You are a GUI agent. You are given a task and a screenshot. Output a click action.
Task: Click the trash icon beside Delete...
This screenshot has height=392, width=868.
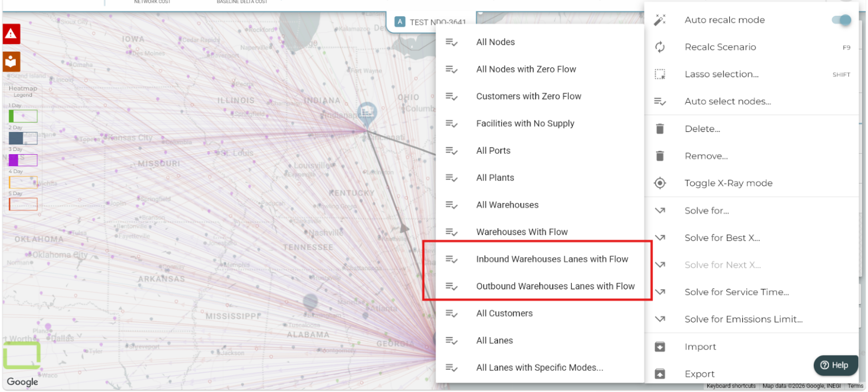tap(660, 129)
